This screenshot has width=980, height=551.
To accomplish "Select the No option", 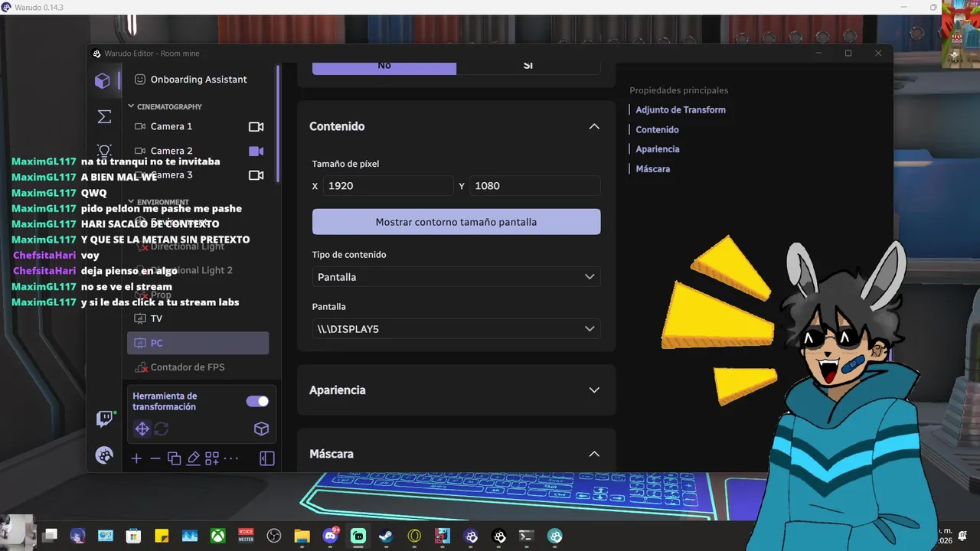I will click(x=384, y=67).
